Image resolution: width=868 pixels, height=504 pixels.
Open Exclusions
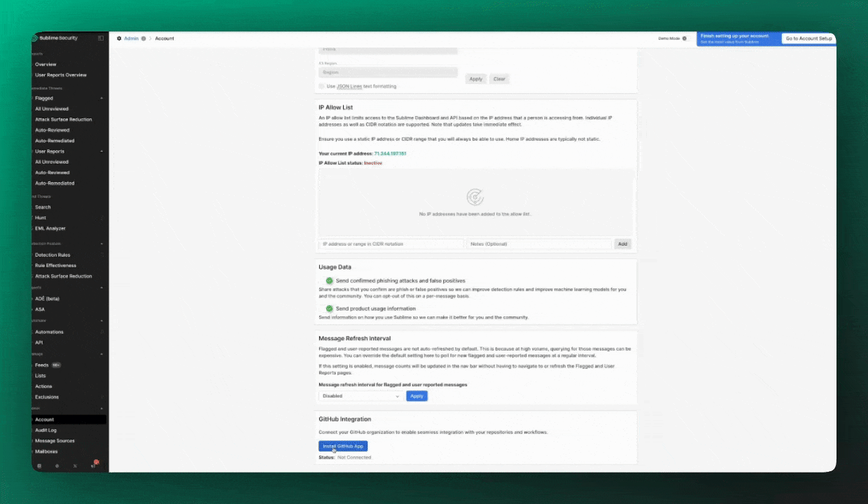[x=47, y=397]
